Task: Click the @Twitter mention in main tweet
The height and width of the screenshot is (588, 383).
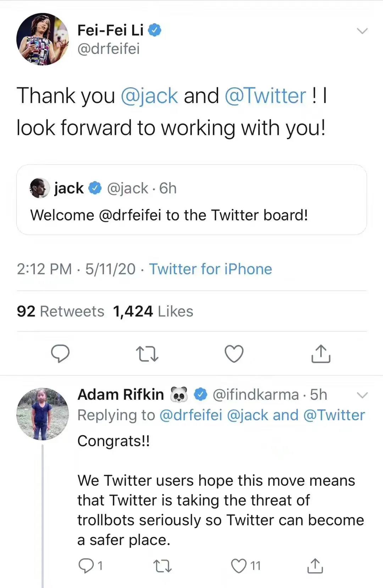Action: (x=265, y=96)
